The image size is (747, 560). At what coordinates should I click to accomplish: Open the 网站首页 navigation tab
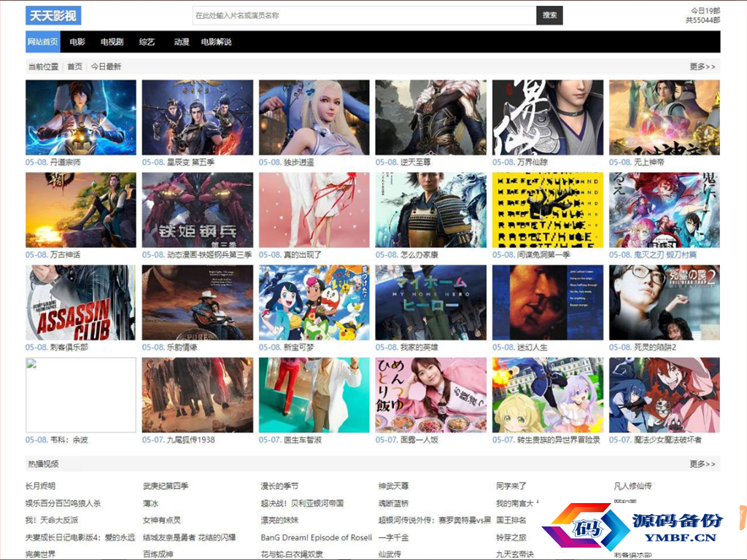[43, 42]
